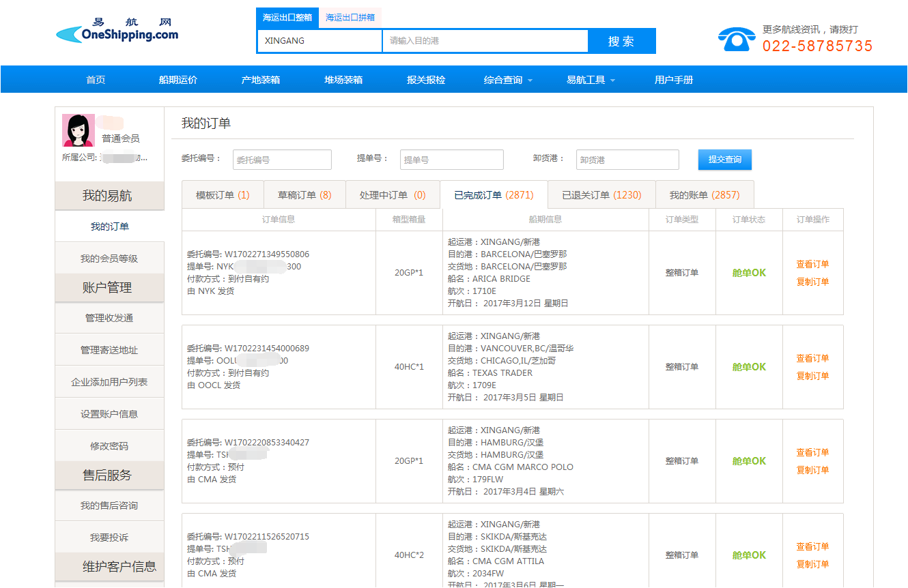
Task: Expand the 综合查询 dropdown menu
Action: 508,80
